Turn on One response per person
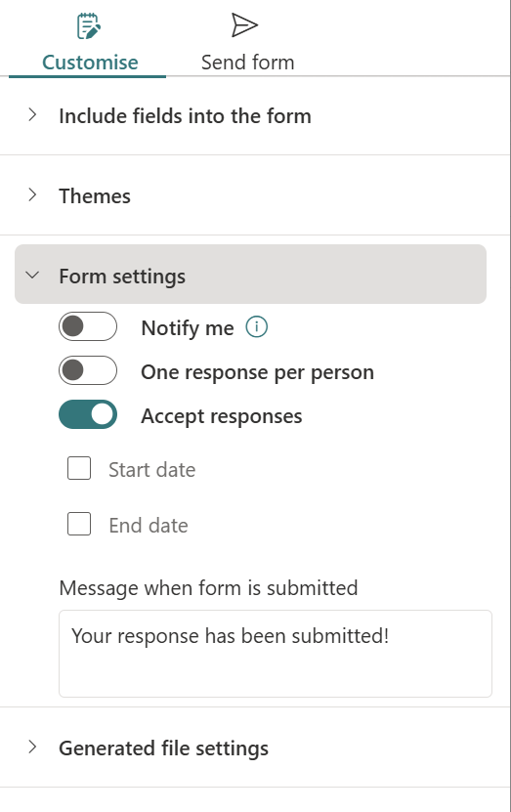The height and width of the screenshot is (812, 511). (x=88, y=370)
